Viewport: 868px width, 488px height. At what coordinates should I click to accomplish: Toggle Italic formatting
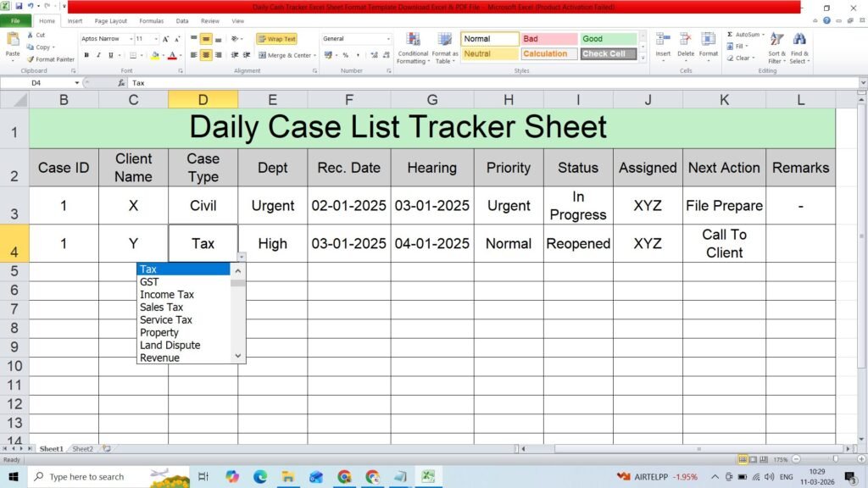coord(98,55)
